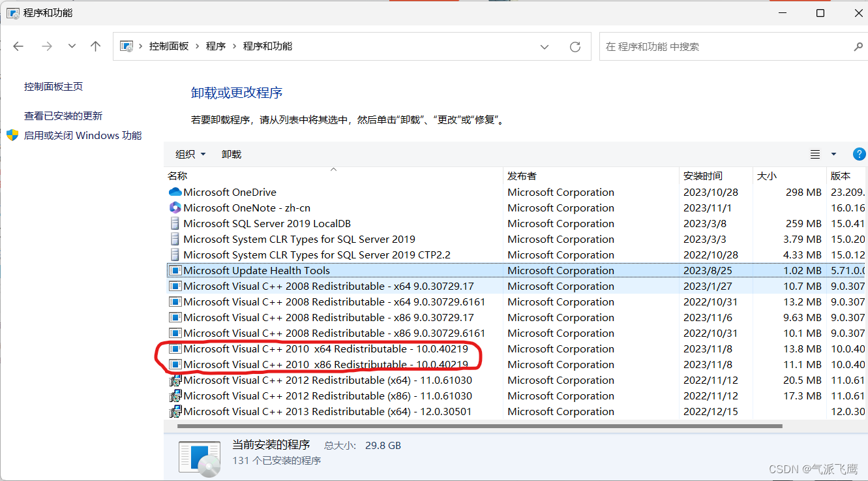The image size is (868, 481).
Task: Click icon of CLR Types SQL Server 2019 CTP2.2
Action: tap(175, 255)
